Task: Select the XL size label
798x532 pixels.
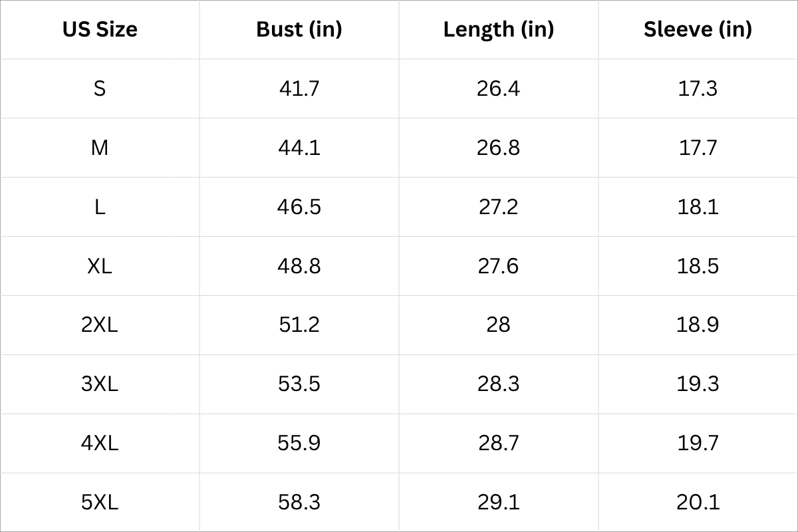Action: 100,266
